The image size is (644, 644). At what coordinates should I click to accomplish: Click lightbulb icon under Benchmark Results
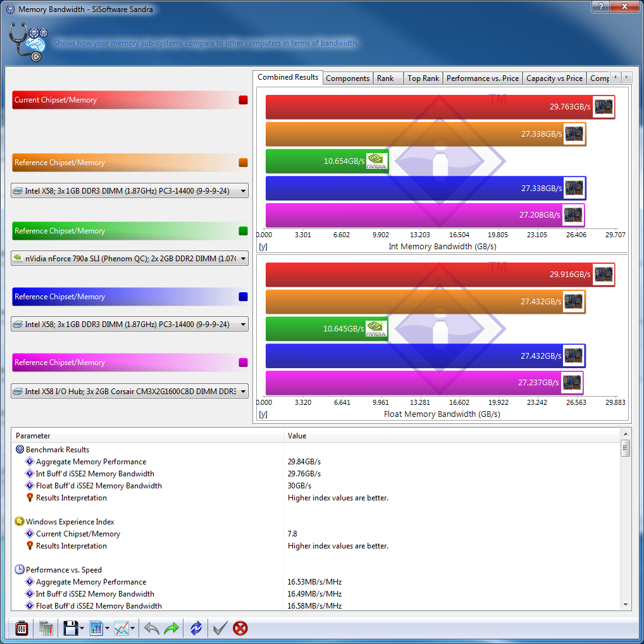pyautogui.click(x=30, y=497)
